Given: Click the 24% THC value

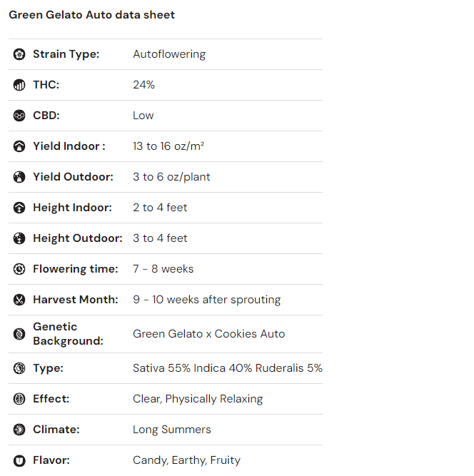Looking at the screenshot, I should pyautogui.click(x=143, y=85).
